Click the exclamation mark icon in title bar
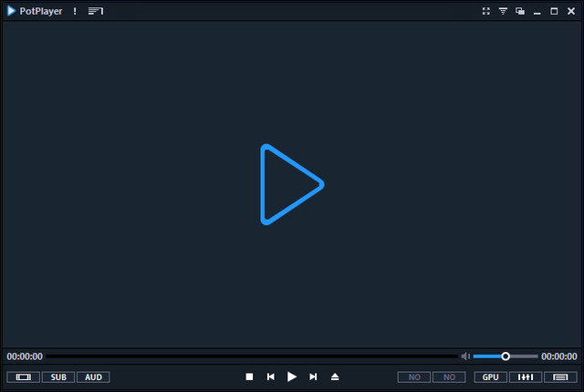 coord(75,11)
